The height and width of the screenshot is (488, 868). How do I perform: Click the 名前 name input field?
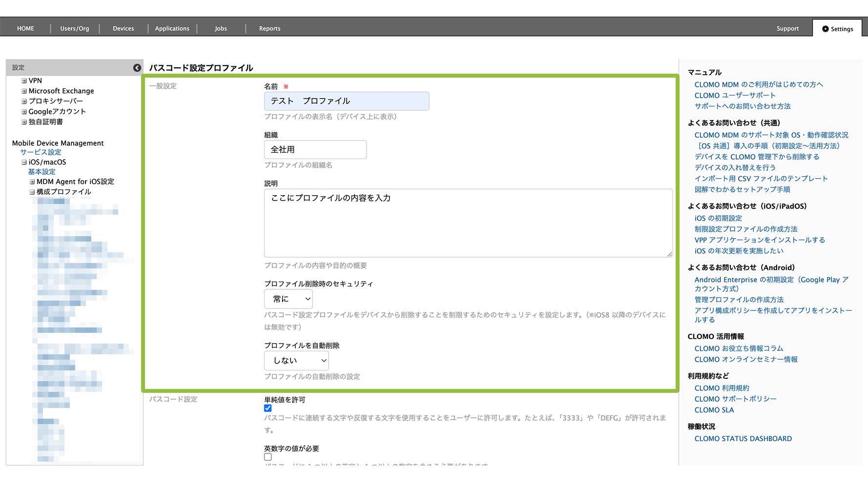tap(347, 101)
